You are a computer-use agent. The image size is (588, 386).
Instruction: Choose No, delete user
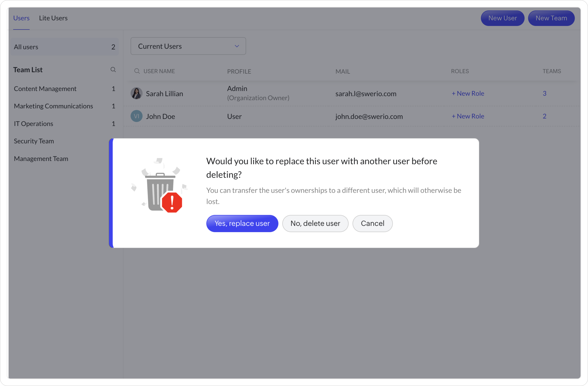pos(315,223)
